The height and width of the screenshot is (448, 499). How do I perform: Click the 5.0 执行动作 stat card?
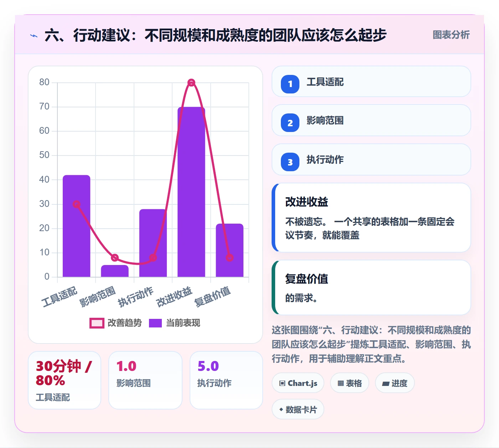pos(226,380)
